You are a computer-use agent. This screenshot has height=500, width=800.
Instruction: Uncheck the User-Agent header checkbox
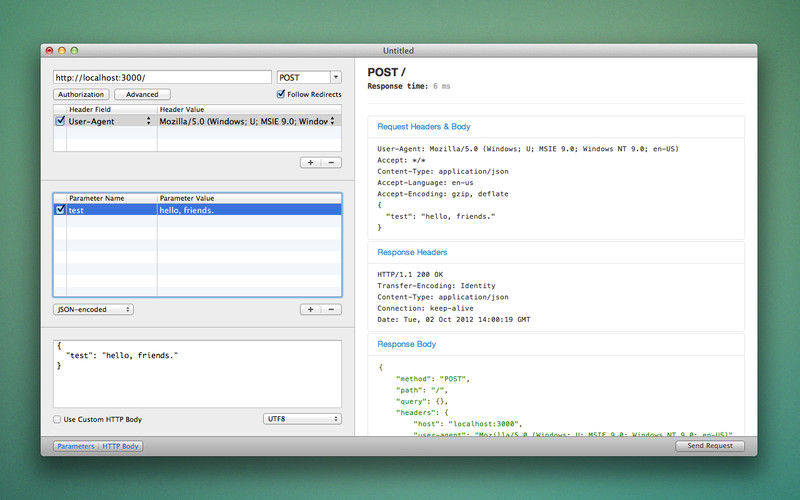click(x=60, y=121)
